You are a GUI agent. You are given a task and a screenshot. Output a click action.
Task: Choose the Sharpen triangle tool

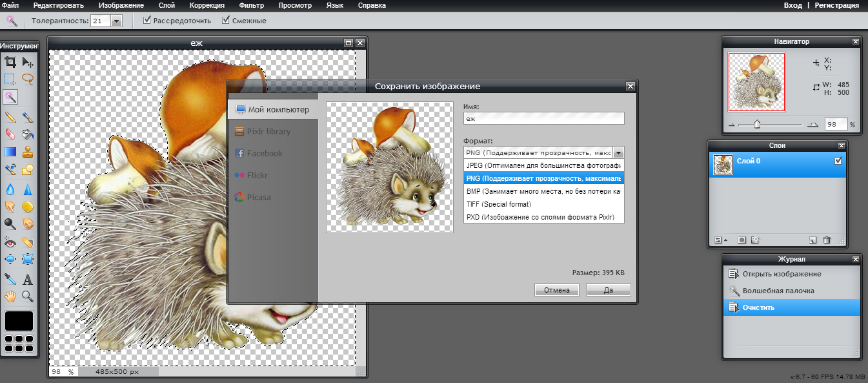tap(28, 189)
